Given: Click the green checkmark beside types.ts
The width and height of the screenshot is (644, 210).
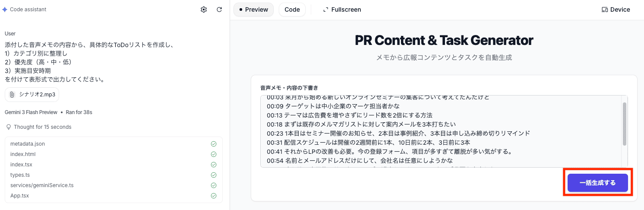Looking at the screenshot, I should click(214, 175).
